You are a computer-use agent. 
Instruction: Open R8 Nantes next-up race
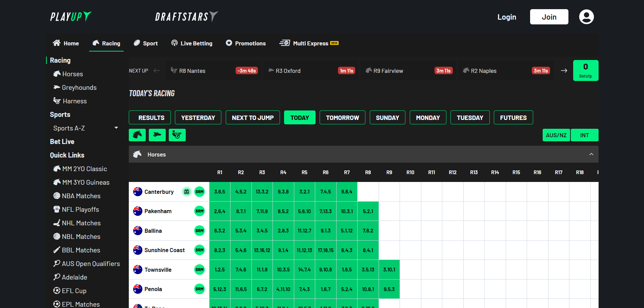pyautogui.click(x=214, y=70)
